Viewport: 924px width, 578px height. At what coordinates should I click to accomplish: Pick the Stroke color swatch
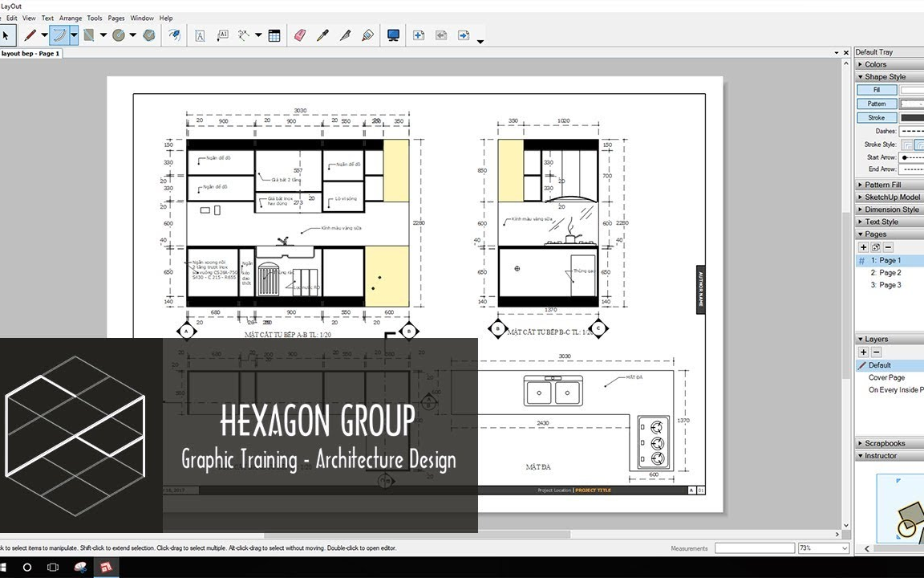pos(912,117)
